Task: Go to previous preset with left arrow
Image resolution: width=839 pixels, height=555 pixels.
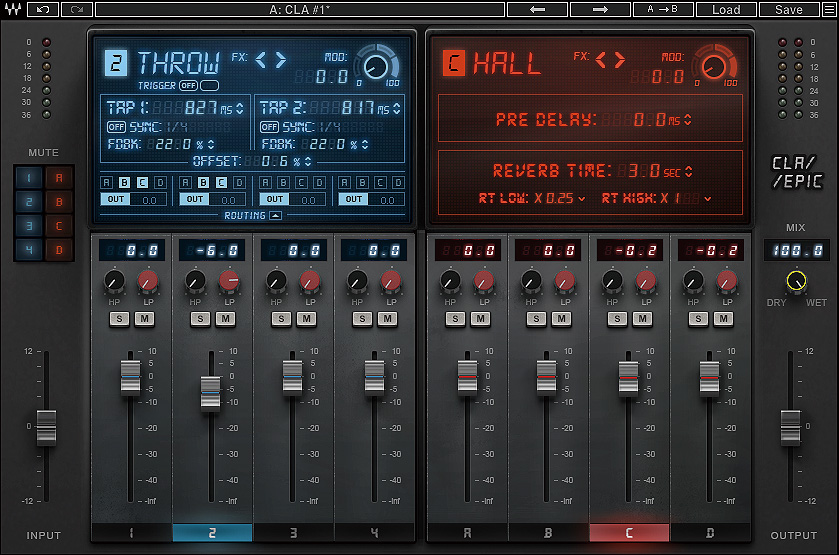Action: coord(537,9)
